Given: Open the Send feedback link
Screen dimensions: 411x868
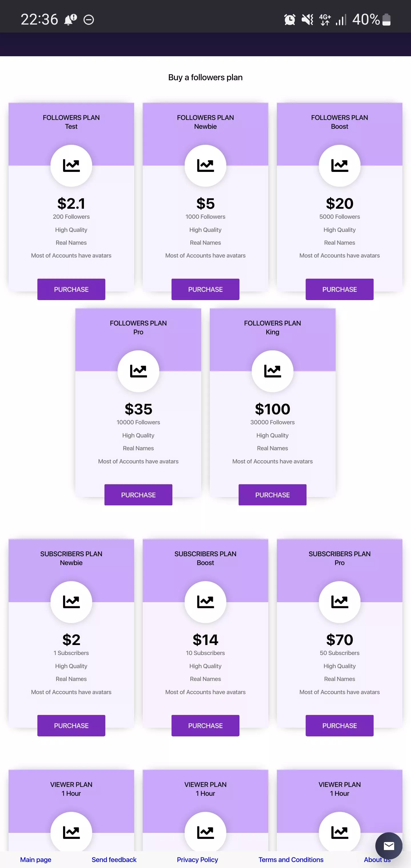Looking at the screenshot, I should [x=114, y=859].
